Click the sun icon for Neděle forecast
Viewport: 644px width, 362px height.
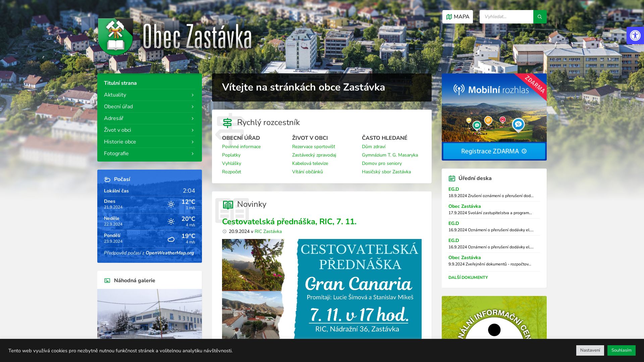coord(171,222)
